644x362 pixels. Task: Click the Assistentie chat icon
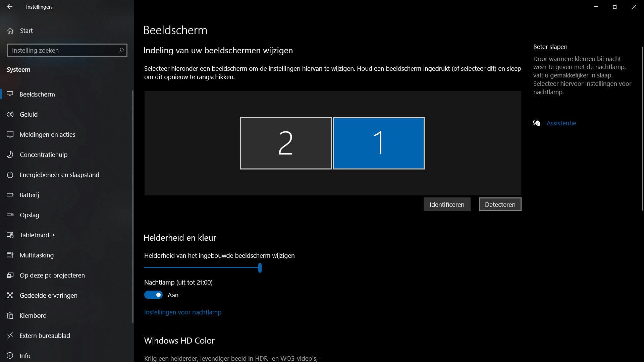coord(537,123)
